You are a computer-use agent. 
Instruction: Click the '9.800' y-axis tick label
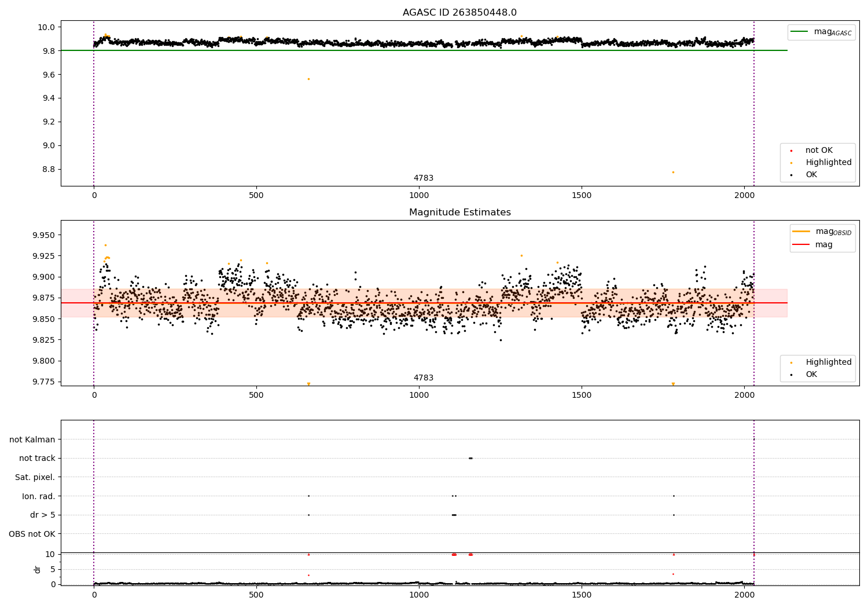click(x=44, y=361)
